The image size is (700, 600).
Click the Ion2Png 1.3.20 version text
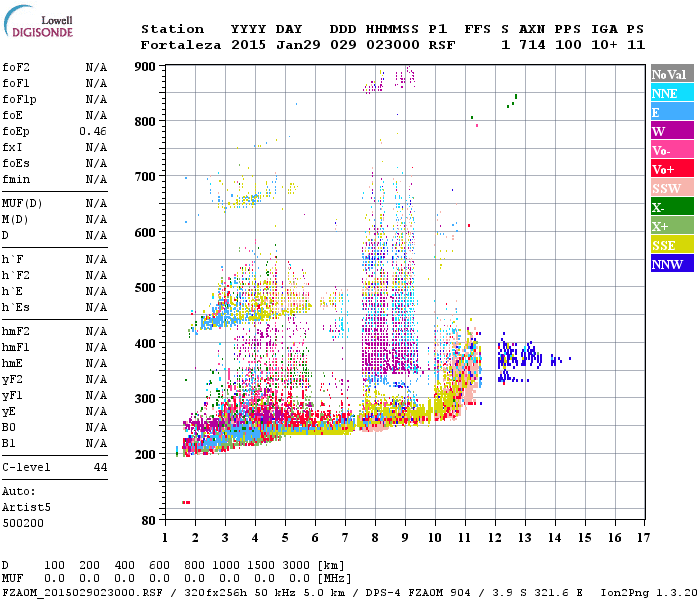click(x=649, y=592)
